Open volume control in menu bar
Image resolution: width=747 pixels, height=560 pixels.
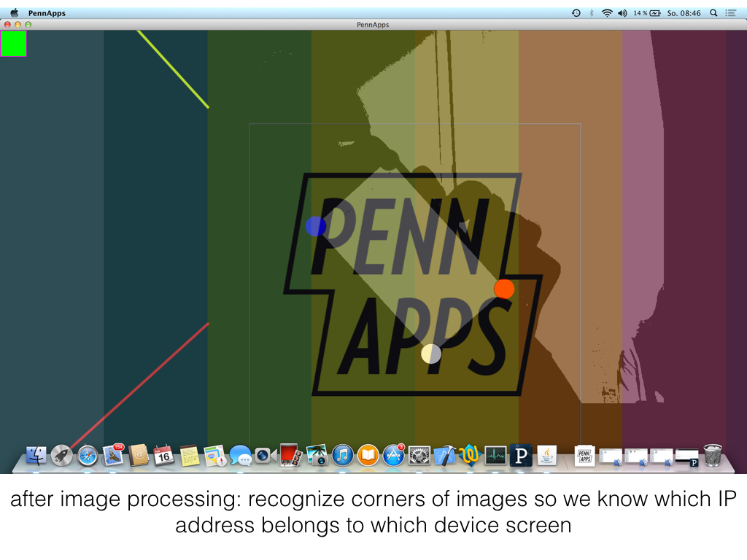coord(622,13)
